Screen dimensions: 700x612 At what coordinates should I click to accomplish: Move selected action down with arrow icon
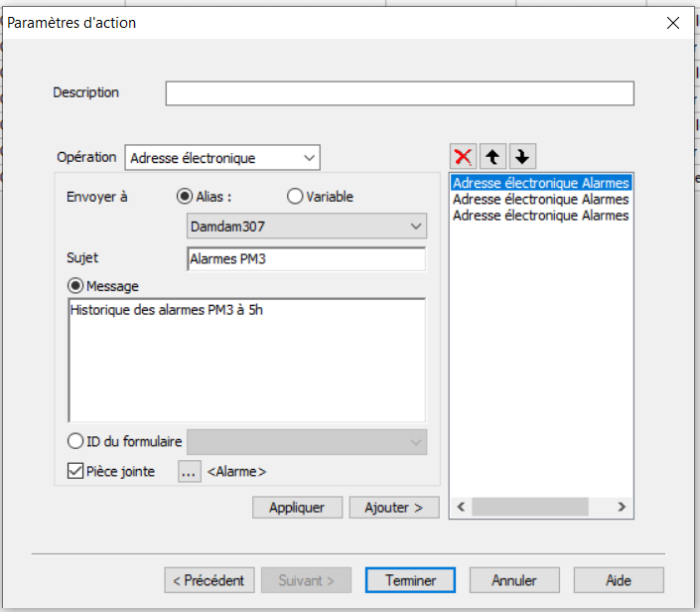coord(522,157)
